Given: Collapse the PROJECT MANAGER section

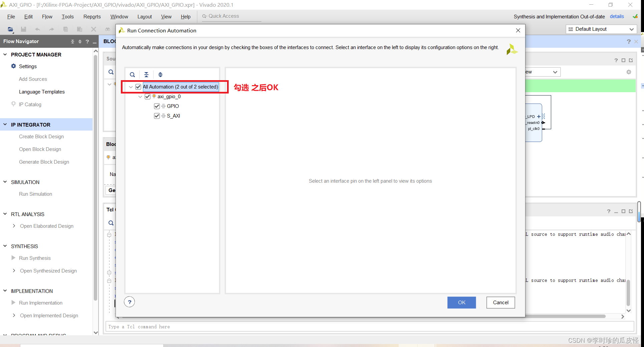Looking at the screenshot, I should 5,54.
